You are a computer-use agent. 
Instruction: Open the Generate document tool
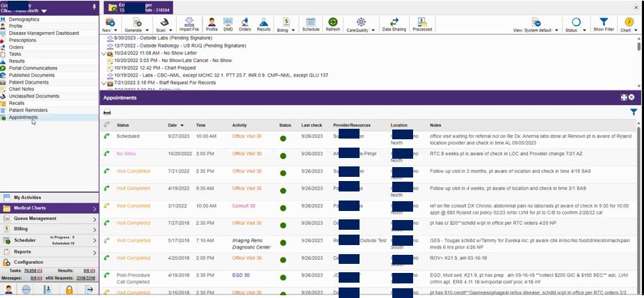137,22
